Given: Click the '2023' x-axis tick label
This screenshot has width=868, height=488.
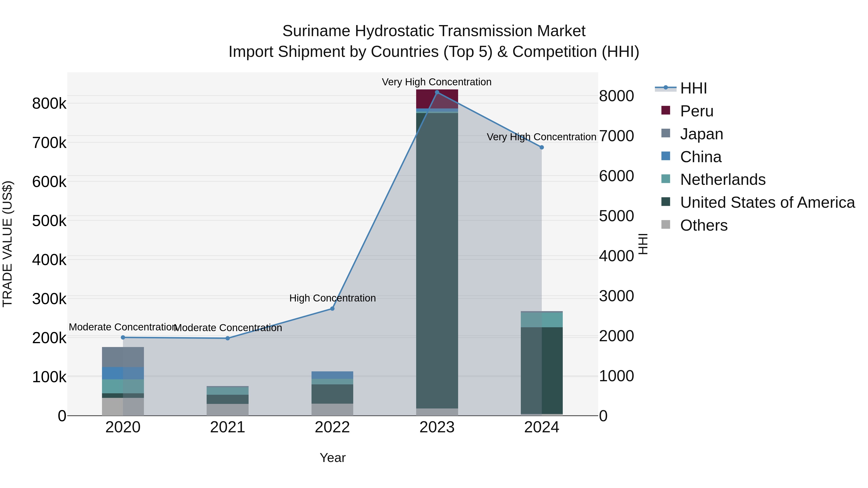Looking at the screenshot, I should 437,427.
